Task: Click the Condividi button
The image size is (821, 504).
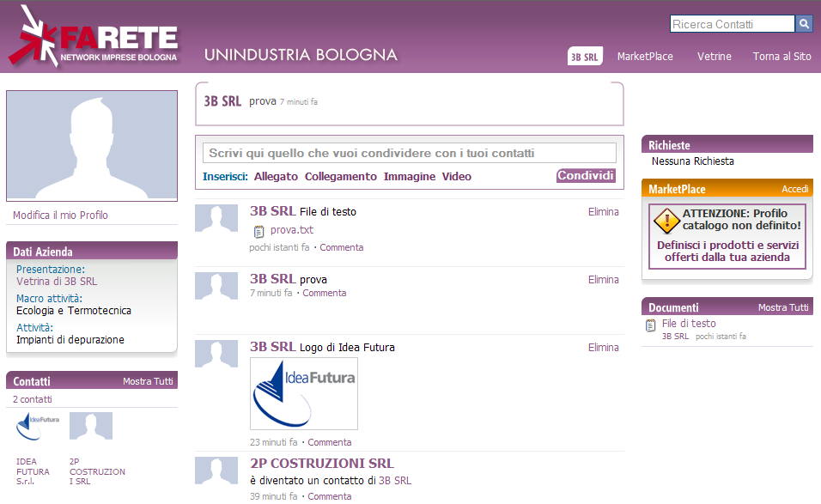Action: 586,176
